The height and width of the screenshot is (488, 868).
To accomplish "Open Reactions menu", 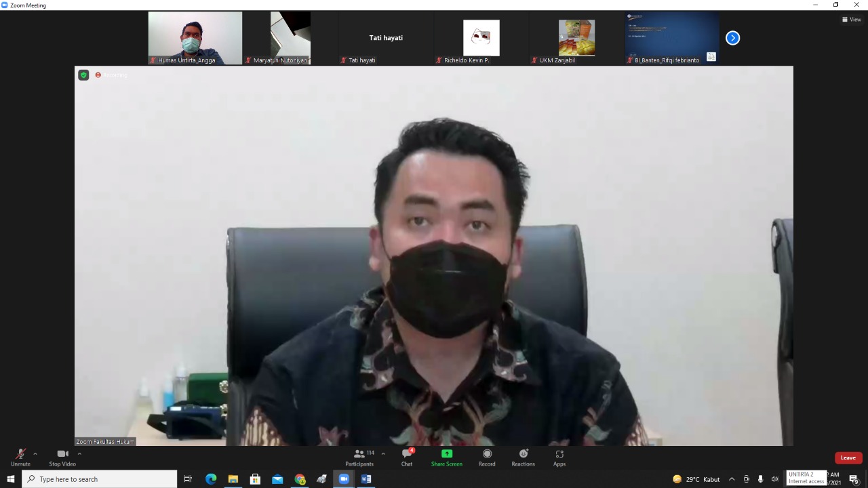I will 523,457.
